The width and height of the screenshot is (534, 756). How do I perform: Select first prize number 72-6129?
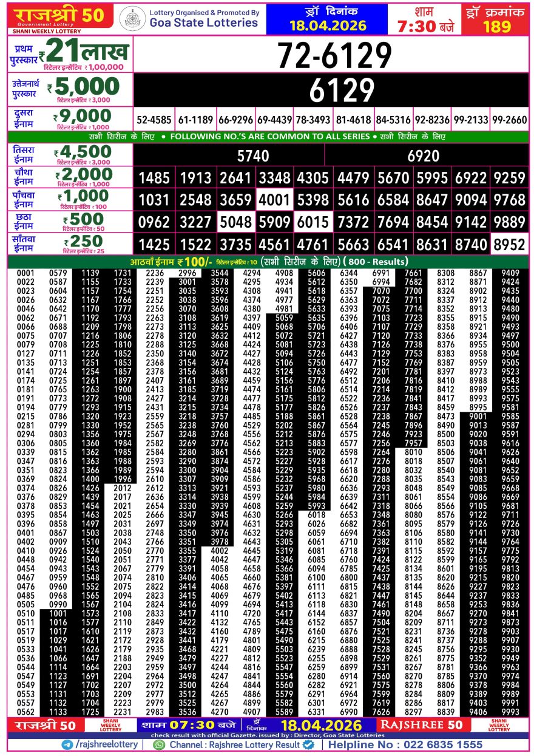point(333,56)
